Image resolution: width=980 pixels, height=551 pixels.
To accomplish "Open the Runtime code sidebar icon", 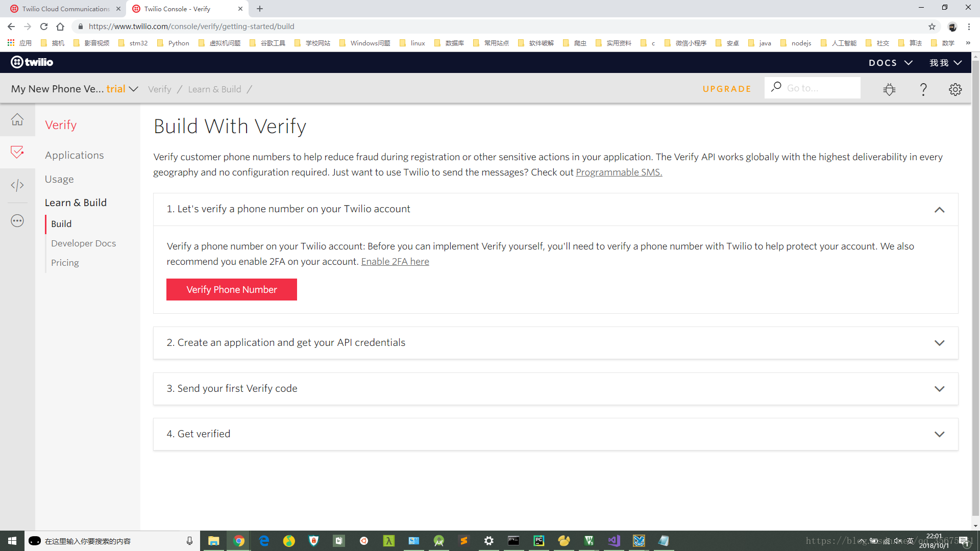I will point(17,185).
